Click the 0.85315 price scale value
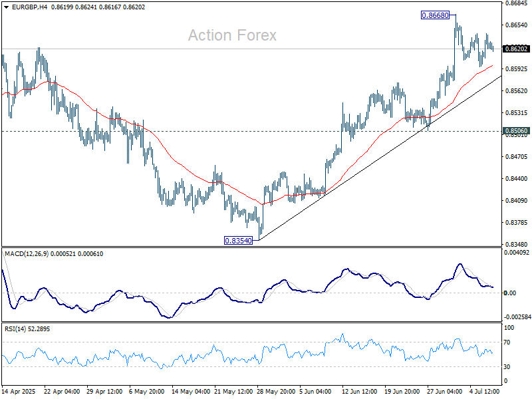 [x=516, y=112]
